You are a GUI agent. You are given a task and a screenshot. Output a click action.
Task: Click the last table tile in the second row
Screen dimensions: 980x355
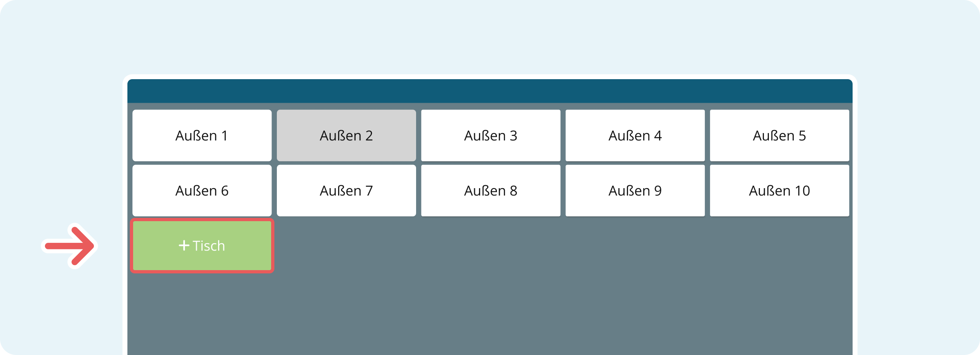click(x=779, y=191)
